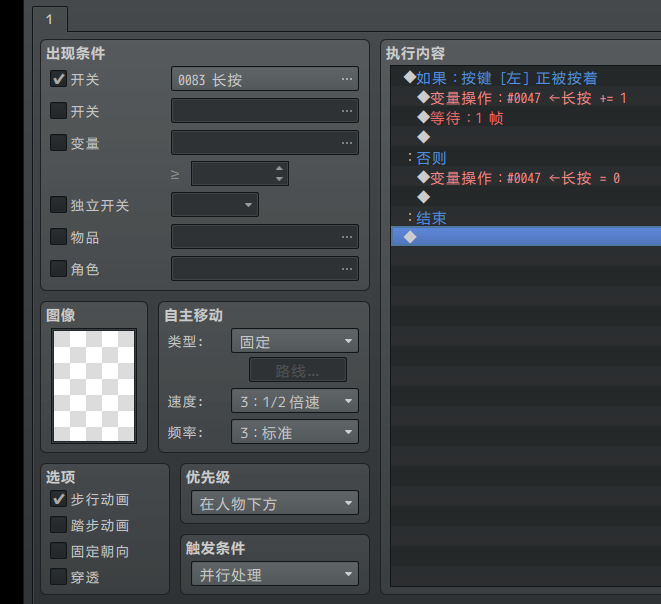Open the 物品 selector field
The height and width of the screenshot is (604, 661).
click(265, 236)
